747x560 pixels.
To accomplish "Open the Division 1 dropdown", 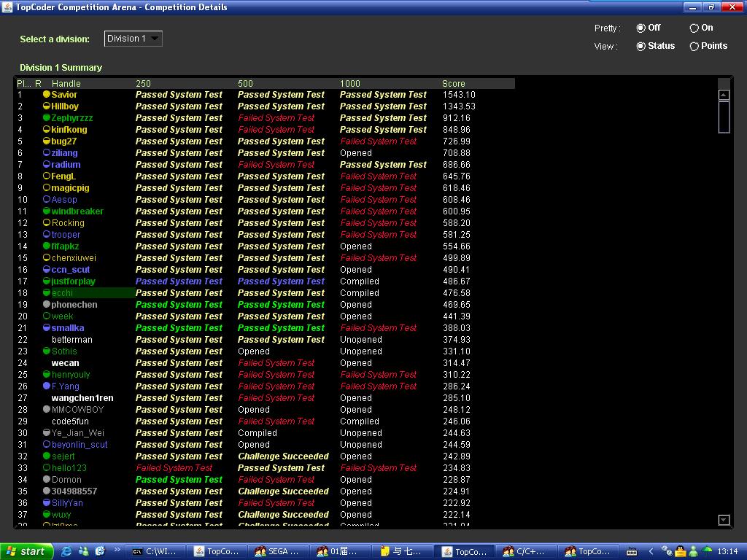I will [133, 39].
